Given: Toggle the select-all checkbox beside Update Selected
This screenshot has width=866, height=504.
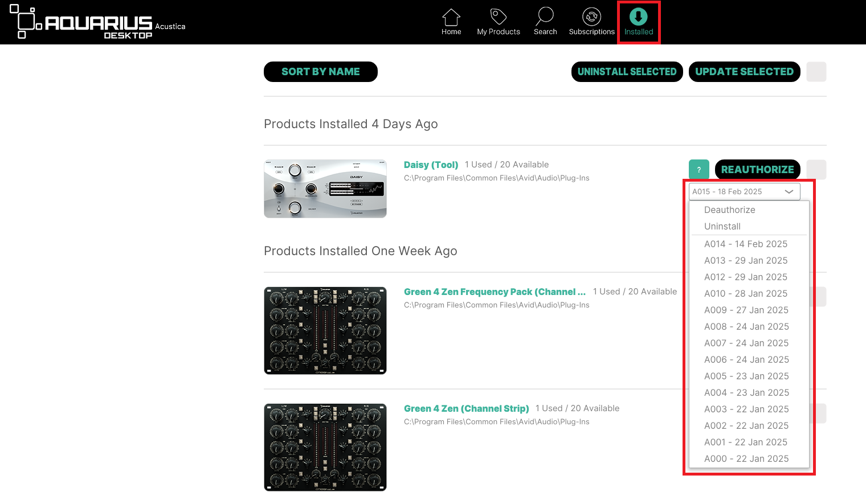Looking at the screenshot, I should coord(816,72).
